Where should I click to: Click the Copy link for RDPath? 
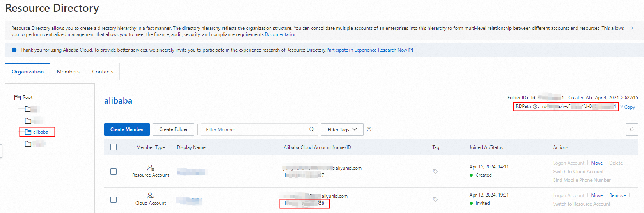[x=630, y=107]
